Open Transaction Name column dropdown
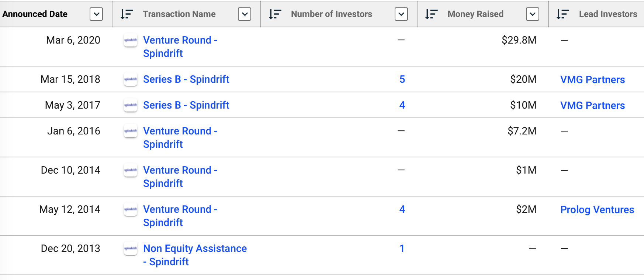 tap(245, 14)
